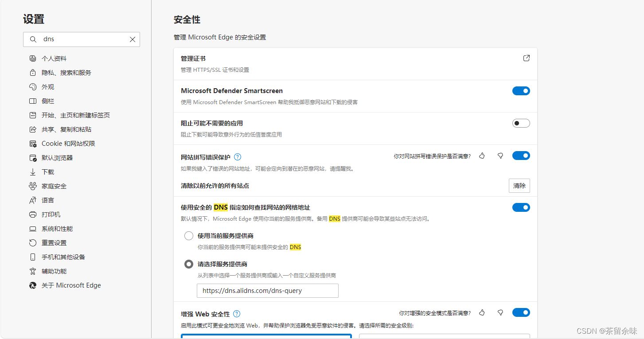644x339 pixels.
Task: Click the 开始、主页和新建标签页 icon
Action: coord(33,115)
